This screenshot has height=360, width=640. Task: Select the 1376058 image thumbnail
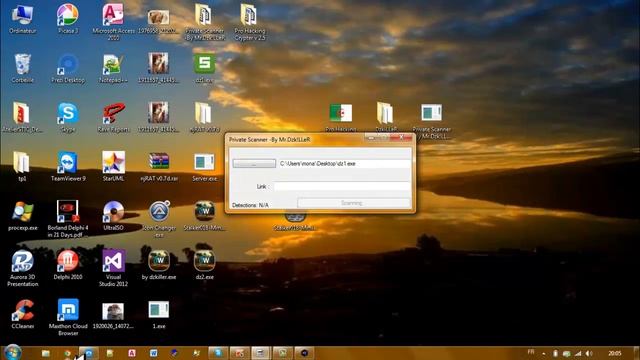158,21
